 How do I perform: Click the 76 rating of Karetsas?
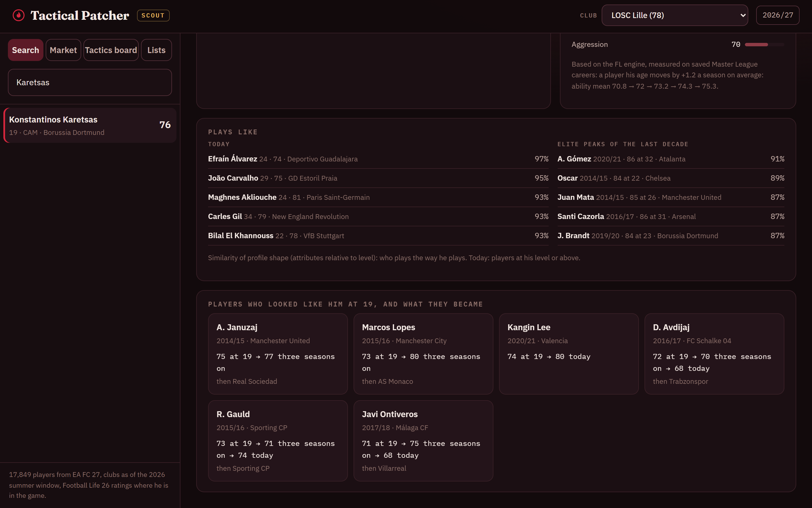pos(165,125)
